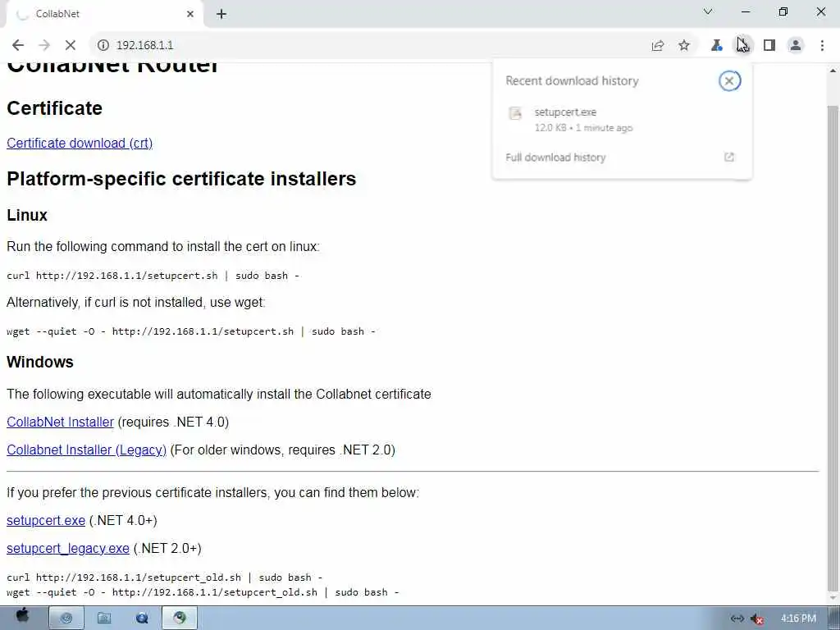Click the scroll down arrow of the page
This screenshot has height=630, width=840.
pyautogui.click(x=833, y=598)
